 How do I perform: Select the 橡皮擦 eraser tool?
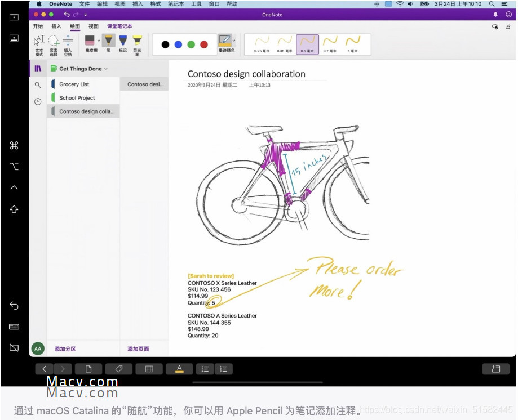90,43
